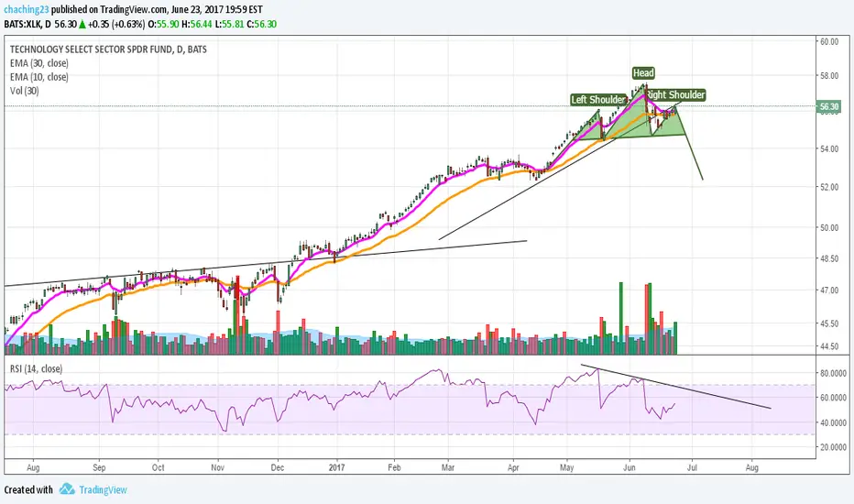Open the chaching23 author link
Viewport: 854px width, 504px height.
tap(27, 9)
